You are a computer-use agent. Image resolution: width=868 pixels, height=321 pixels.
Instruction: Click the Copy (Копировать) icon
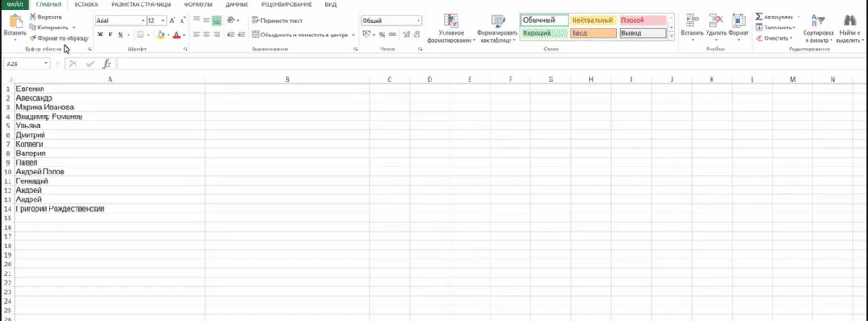(x=33, y=27)
